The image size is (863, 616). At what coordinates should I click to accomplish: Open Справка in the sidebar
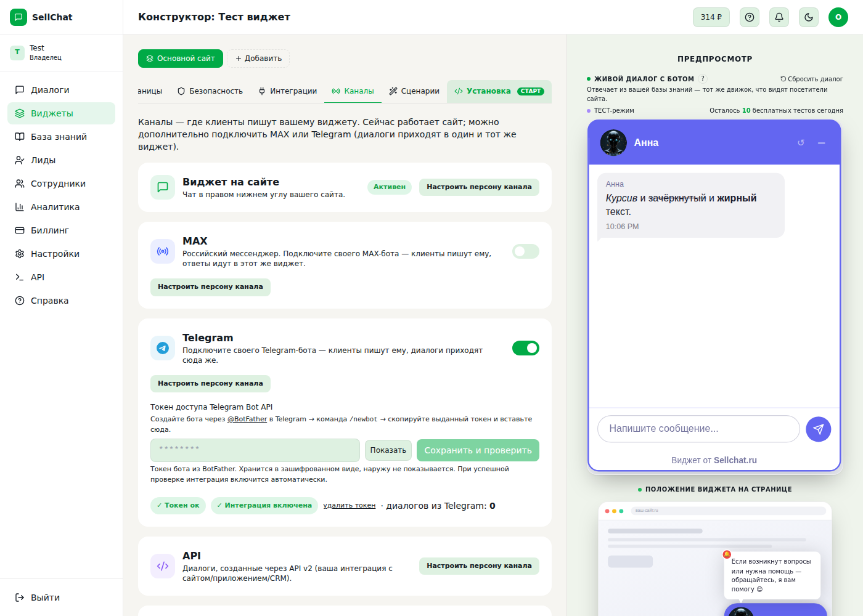tap(61, 301)
